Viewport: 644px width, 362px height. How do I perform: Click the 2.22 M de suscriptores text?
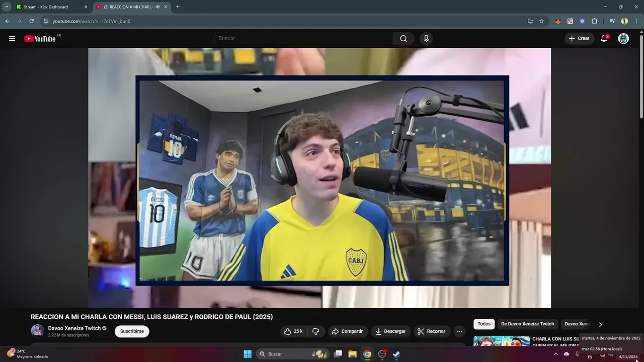pyautogui.click(x=68, y=335)
